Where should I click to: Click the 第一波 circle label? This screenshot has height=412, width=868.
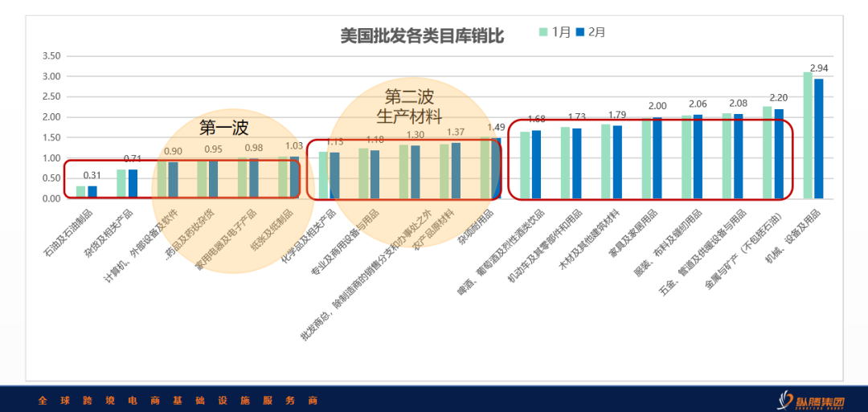coord(224,128)
